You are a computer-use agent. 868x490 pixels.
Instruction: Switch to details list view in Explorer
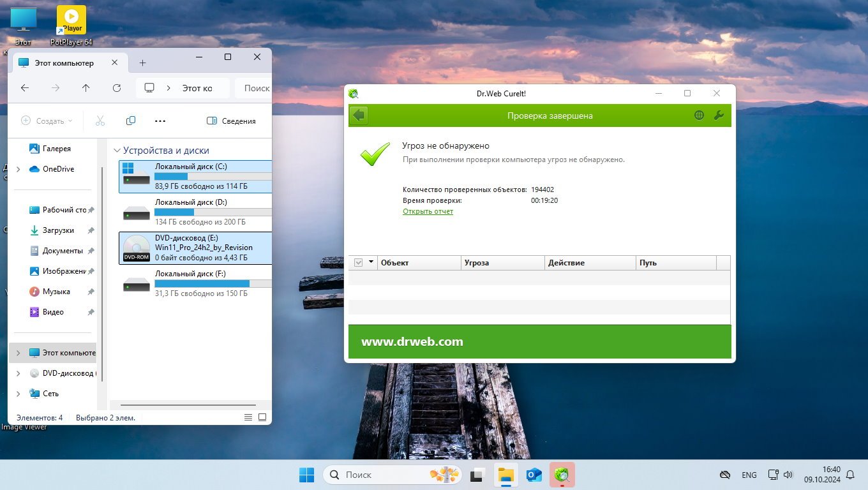(248, 417)
